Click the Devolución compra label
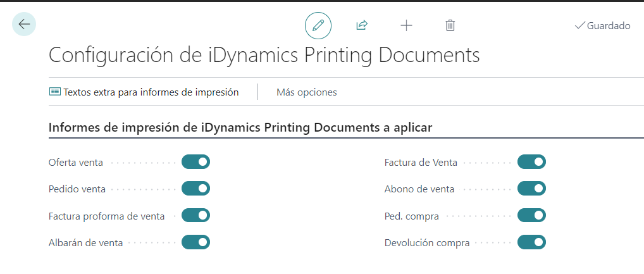 (427, 243)
